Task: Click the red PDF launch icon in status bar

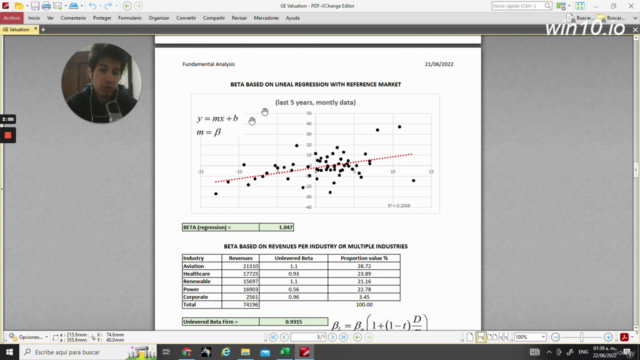Action: [624, 337]
